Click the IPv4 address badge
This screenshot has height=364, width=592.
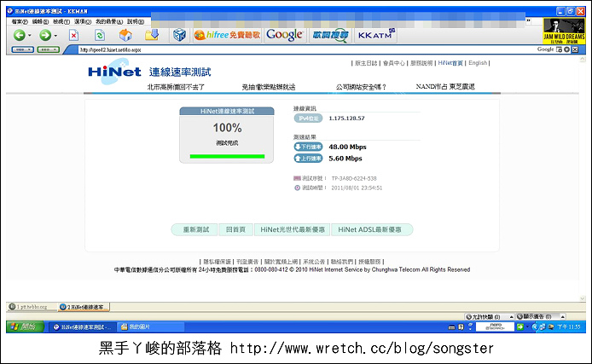[x=308, y=118]
